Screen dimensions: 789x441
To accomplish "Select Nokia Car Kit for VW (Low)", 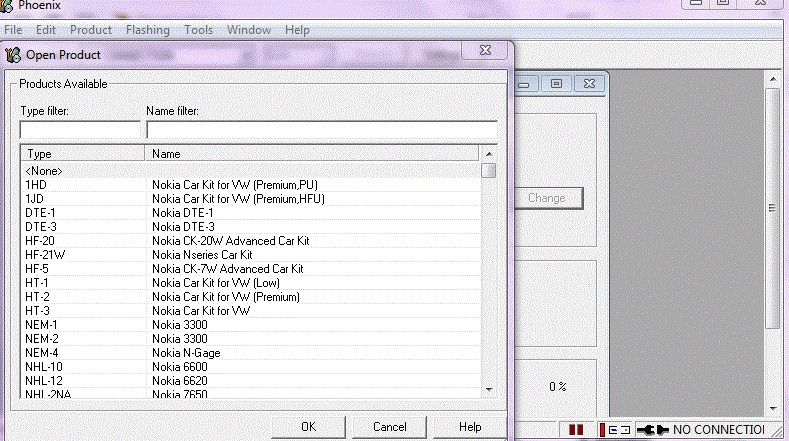I will coord(216,283).
